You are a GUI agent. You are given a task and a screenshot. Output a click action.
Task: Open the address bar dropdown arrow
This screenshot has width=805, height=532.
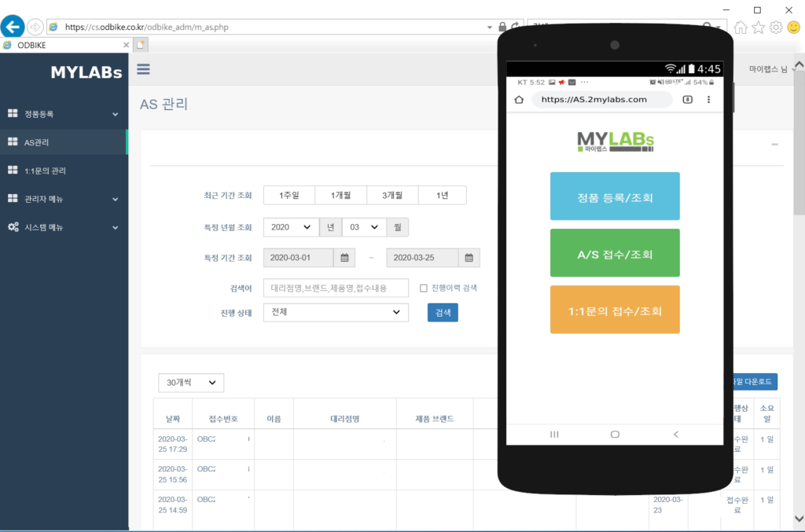coord(489,28)
